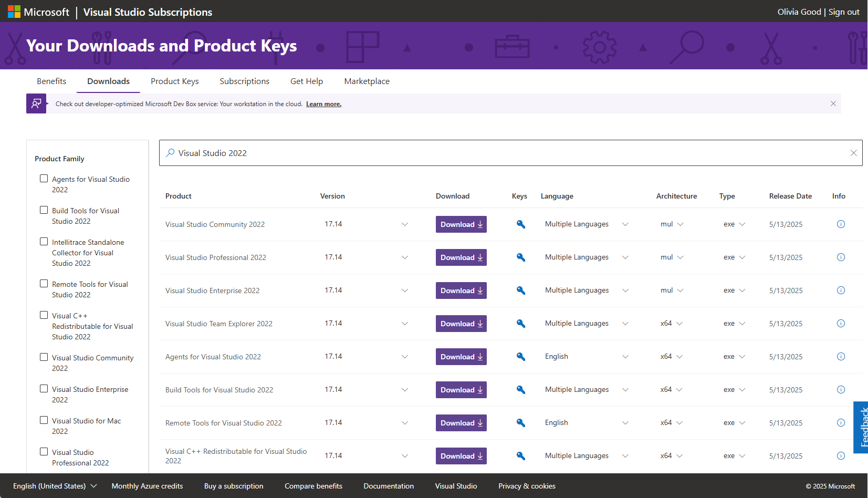
Task: Open keys for Visual Studio Team Explorer 2022
Action: [521, 324]
